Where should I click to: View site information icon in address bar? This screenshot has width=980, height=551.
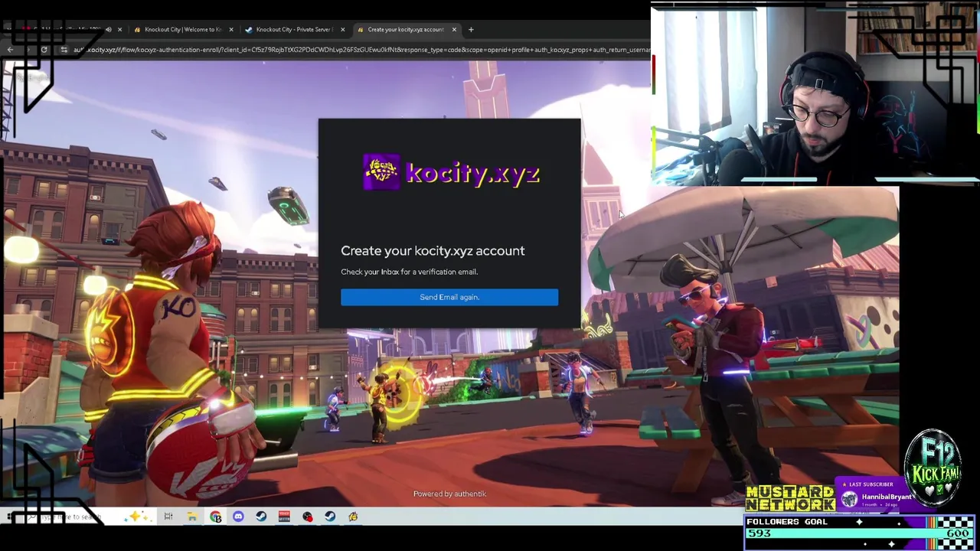(x=64, y=50)
